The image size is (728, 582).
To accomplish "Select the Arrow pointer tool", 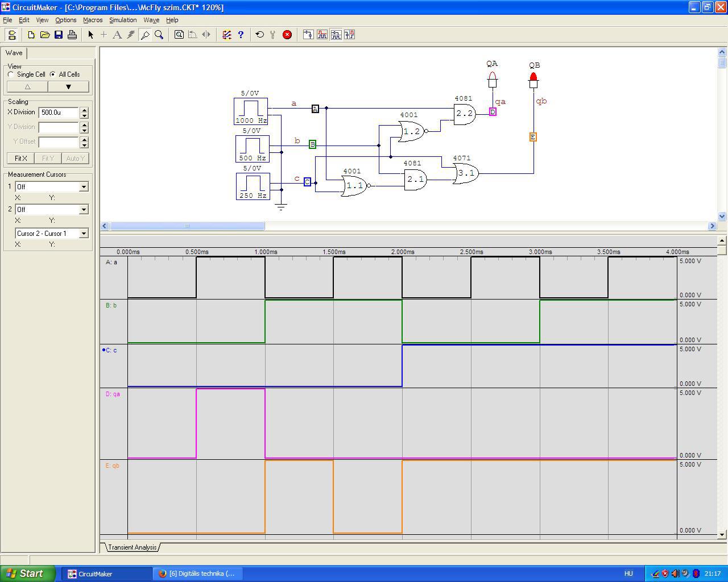I will 90,35.
